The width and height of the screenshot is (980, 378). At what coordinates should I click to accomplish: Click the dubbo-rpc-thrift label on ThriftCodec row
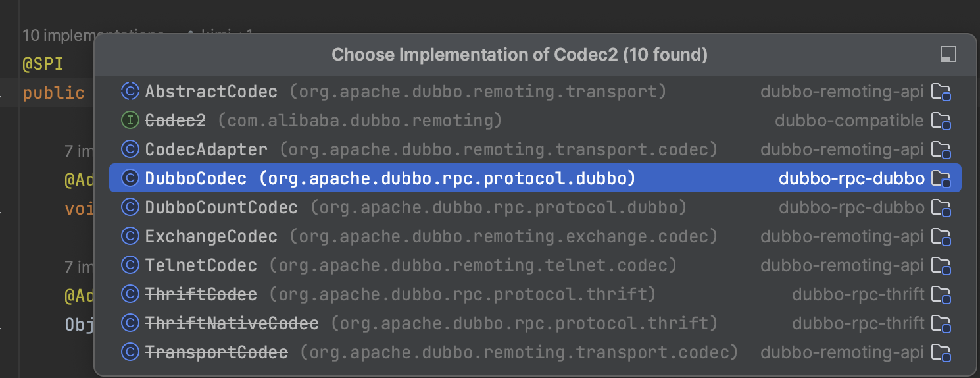point(858,294)
